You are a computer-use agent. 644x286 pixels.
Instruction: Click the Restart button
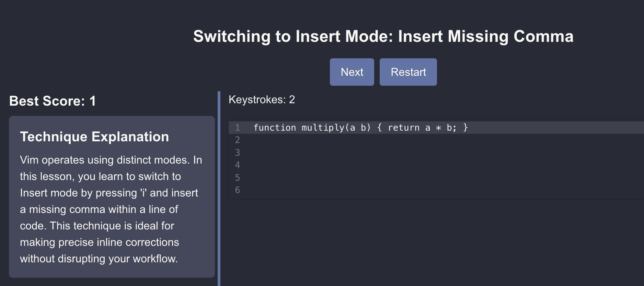(408, 72)
